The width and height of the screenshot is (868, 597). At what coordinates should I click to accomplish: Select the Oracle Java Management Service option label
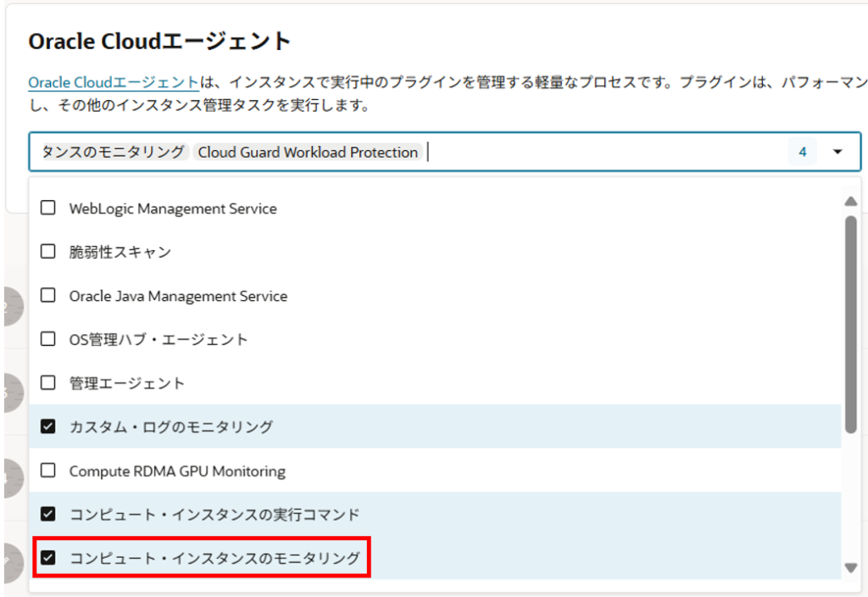[178, 296]
